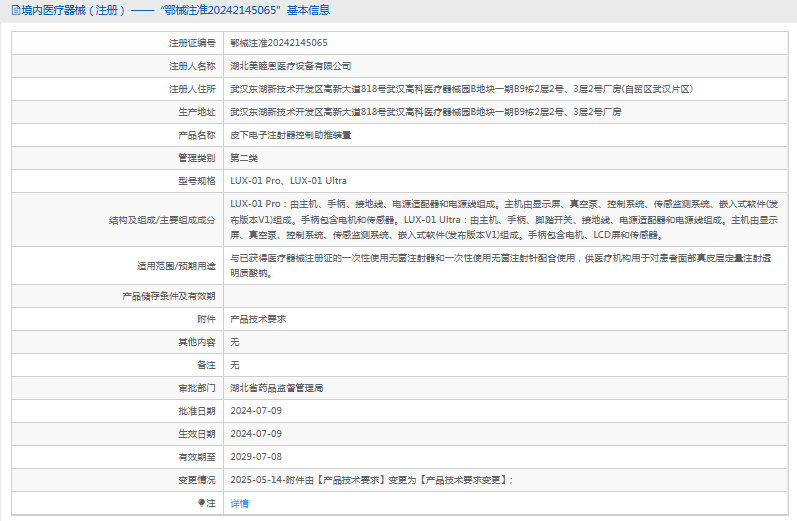
Task: Click attachment value 产品技术要求
Action: 258,319
